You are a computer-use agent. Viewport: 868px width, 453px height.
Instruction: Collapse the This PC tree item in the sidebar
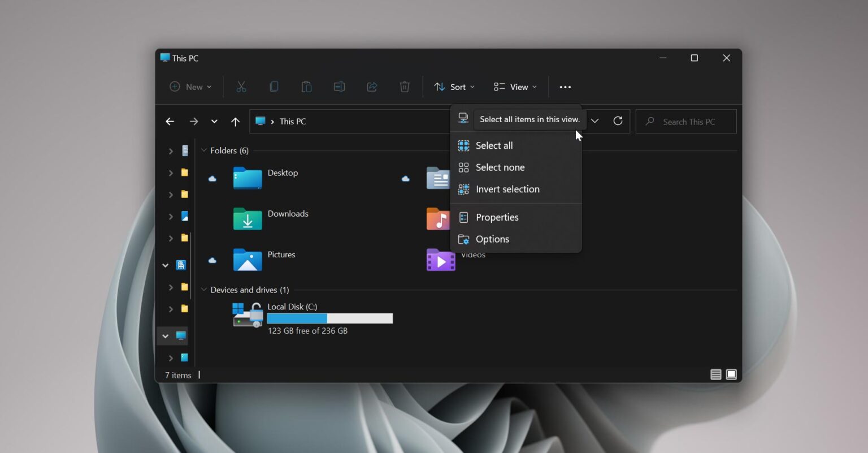pyautogui.click(x=165, y=335)
